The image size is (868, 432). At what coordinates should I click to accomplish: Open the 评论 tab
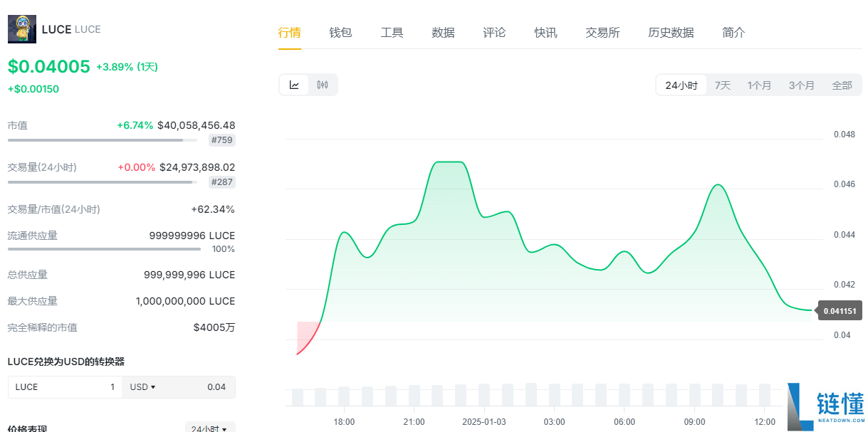coord(494,33)
